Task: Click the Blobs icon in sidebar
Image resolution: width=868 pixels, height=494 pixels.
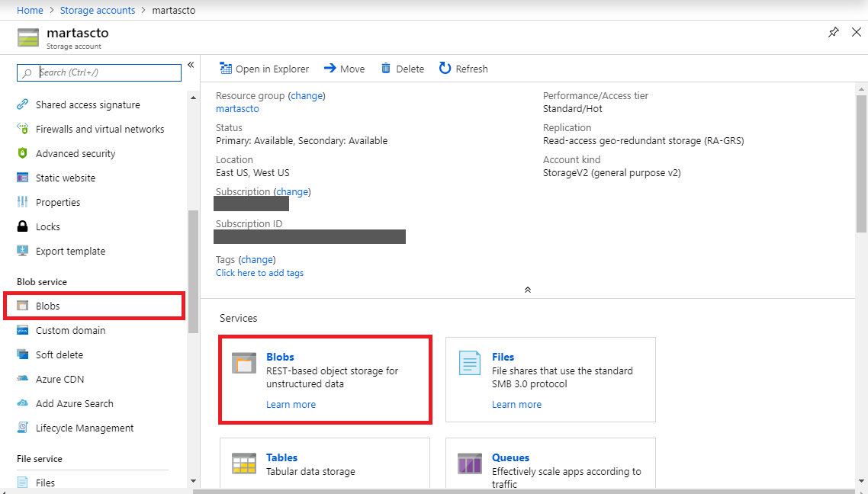Action: tap(22, 306)
